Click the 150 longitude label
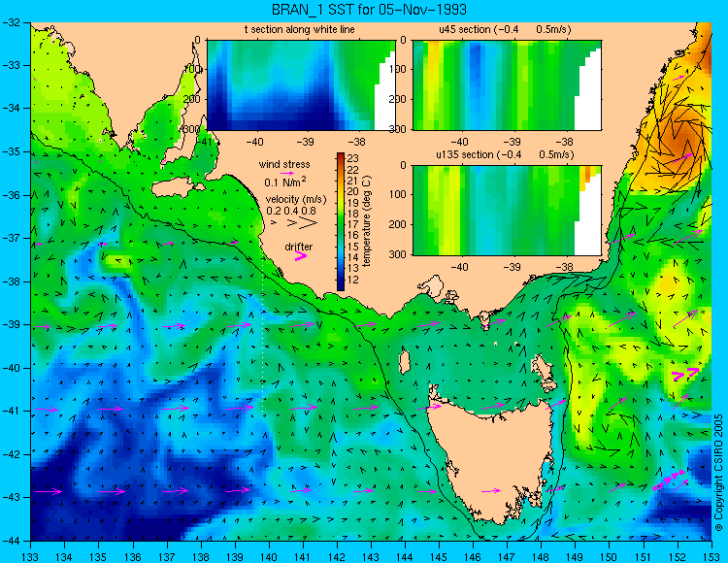The width and height of the screenshot is (728, 563). pyautogui.click(x=610, y=557)
